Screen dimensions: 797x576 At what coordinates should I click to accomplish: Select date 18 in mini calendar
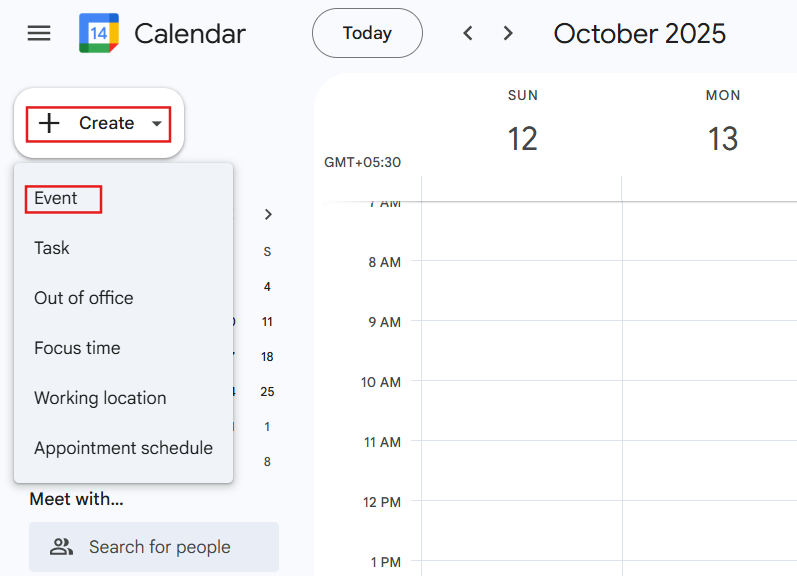coord(267,357)
